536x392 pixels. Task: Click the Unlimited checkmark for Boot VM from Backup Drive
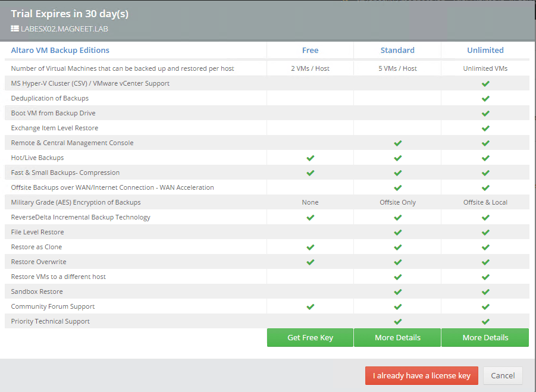[x=485, y=114]
